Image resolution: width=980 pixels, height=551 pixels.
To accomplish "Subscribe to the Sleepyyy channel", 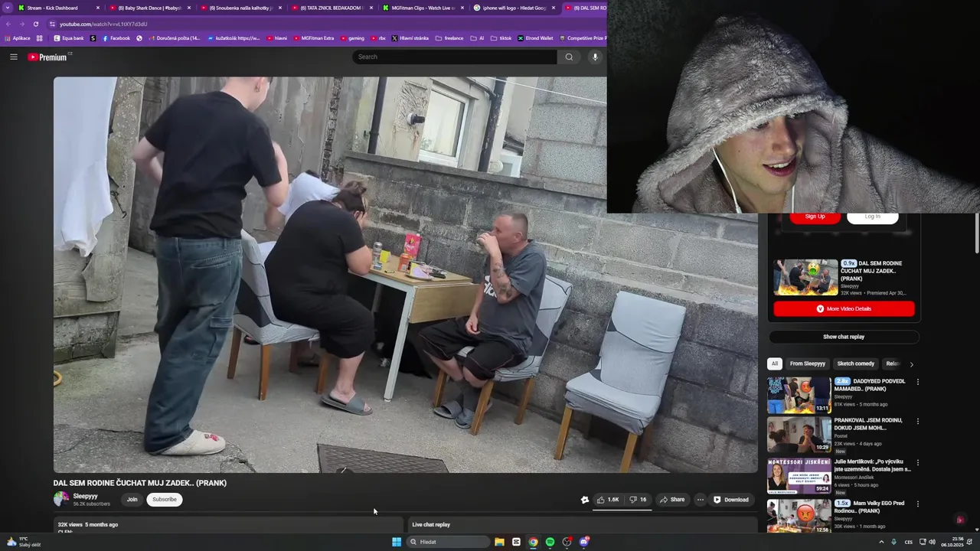I will tap(164, 500).
